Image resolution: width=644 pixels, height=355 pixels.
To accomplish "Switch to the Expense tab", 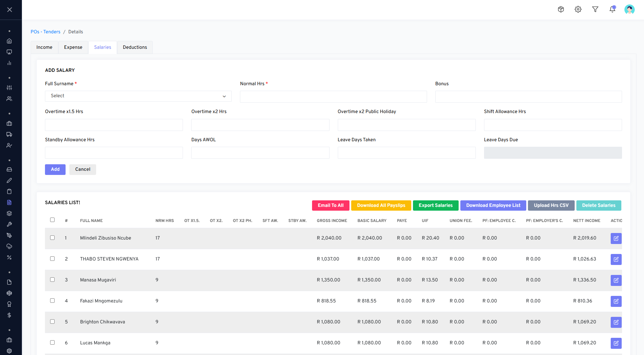I will coord(73,47).
